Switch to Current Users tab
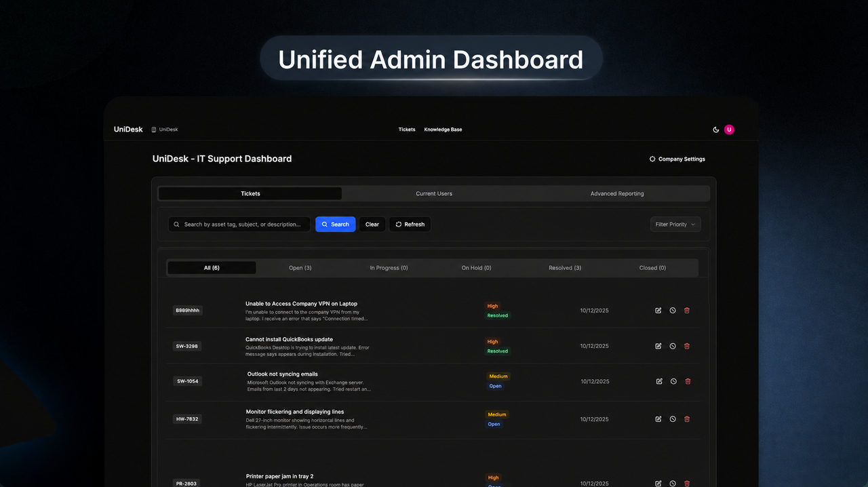Screen dimensions: 868x487 point(434,194)
